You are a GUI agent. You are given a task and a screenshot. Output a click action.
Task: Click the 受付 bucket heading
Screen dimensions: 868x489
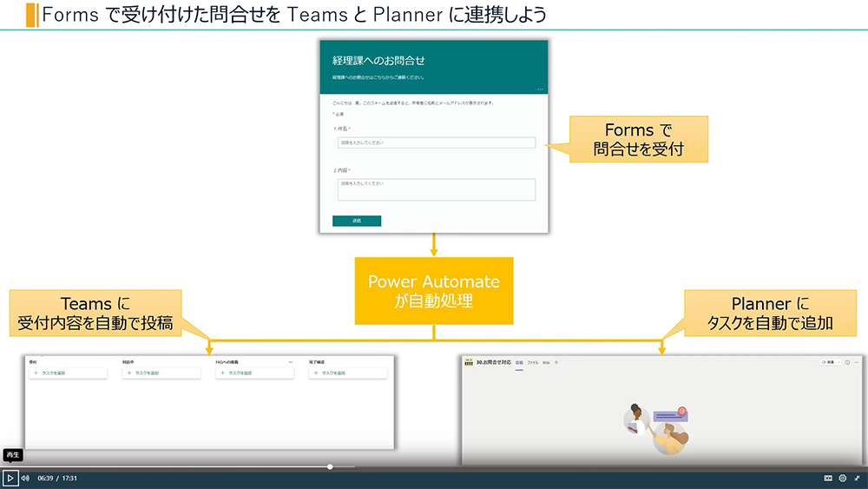[x=33, y=362]
